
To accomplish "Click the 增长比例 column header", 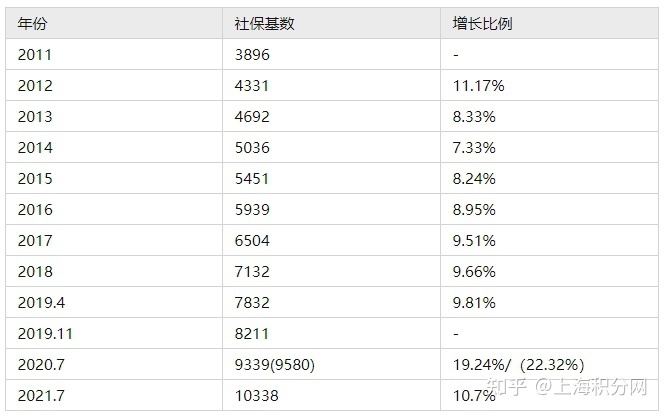I will pos(550,23).
